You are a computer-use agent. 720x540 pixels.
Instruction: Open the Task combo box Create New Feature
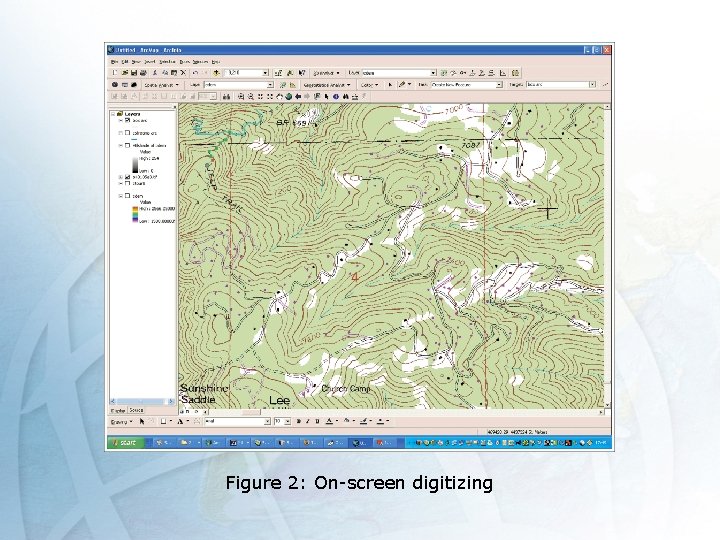[x=467, y=84]
